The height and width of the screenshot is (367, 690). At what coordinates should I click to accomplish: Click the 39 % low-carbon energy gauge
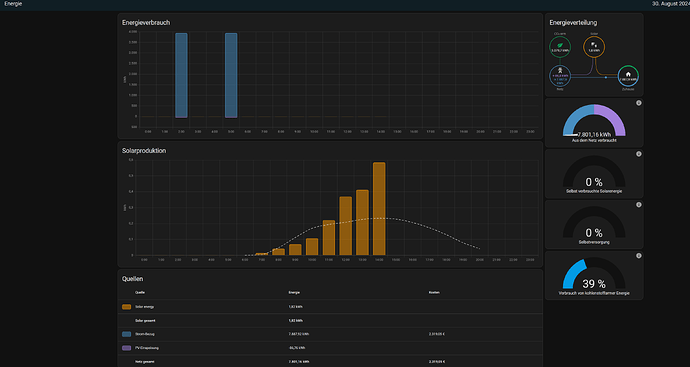[x=594, y=274]
